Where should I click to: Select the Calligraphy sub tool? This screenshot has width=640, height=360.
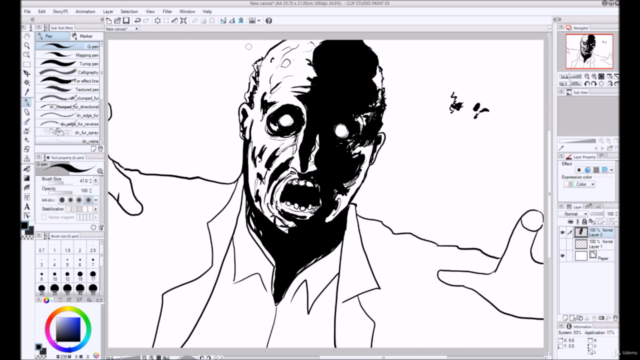tap(68, 72)
